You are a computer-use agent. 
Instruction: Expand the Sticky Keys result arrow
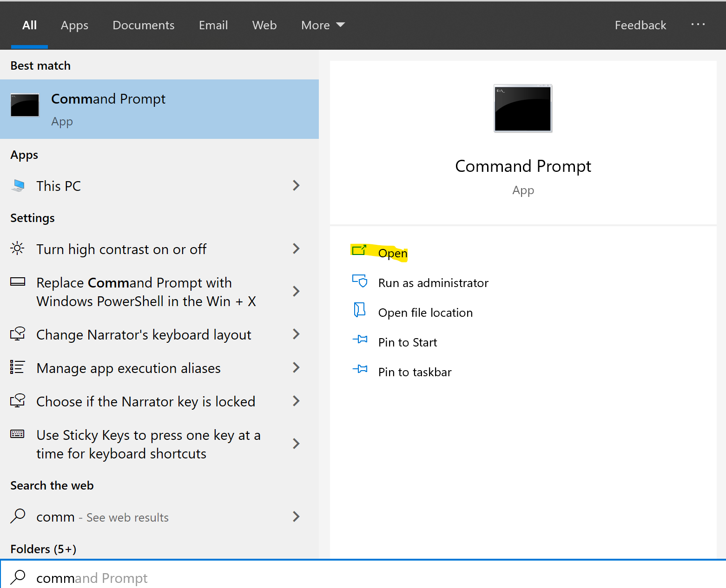tap(296, 444)
